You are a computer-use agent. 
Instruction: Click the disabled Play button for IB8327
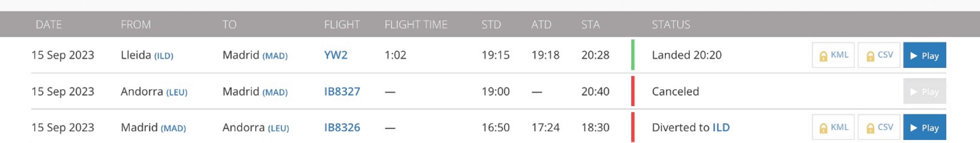click(924, 92)
